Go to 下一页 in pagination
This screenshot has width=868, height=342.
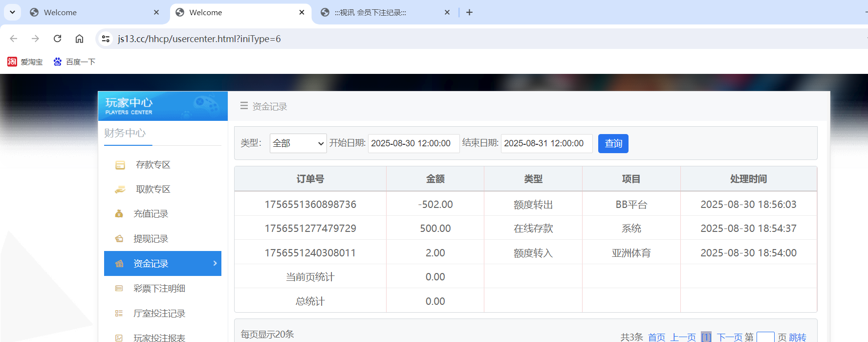[x=729, y=337]
